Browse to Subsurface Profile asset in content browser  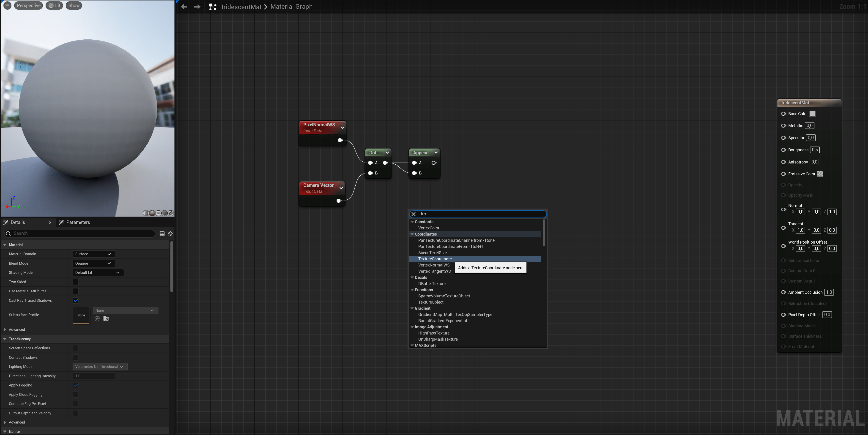(106, 319)
